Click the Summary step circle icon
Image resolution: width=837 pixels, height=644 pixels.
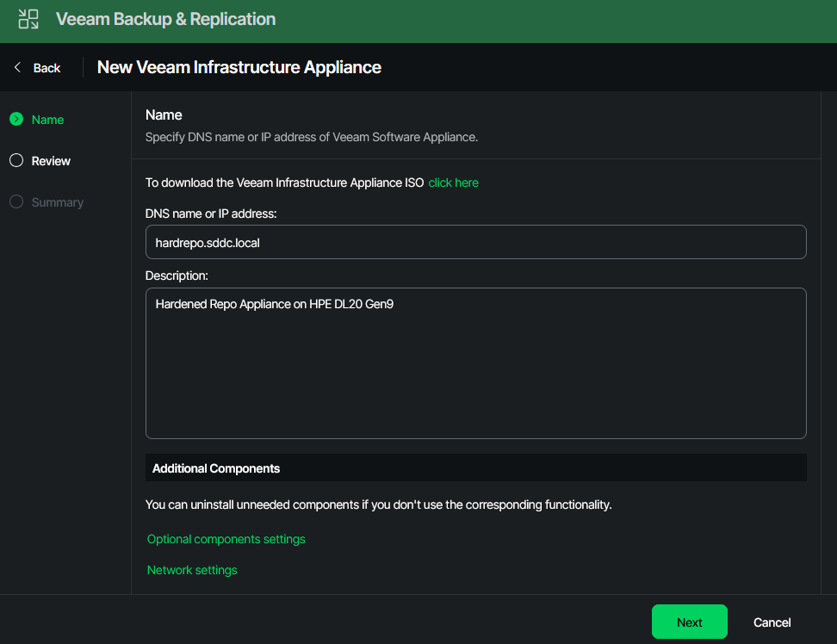click(15, 202)
